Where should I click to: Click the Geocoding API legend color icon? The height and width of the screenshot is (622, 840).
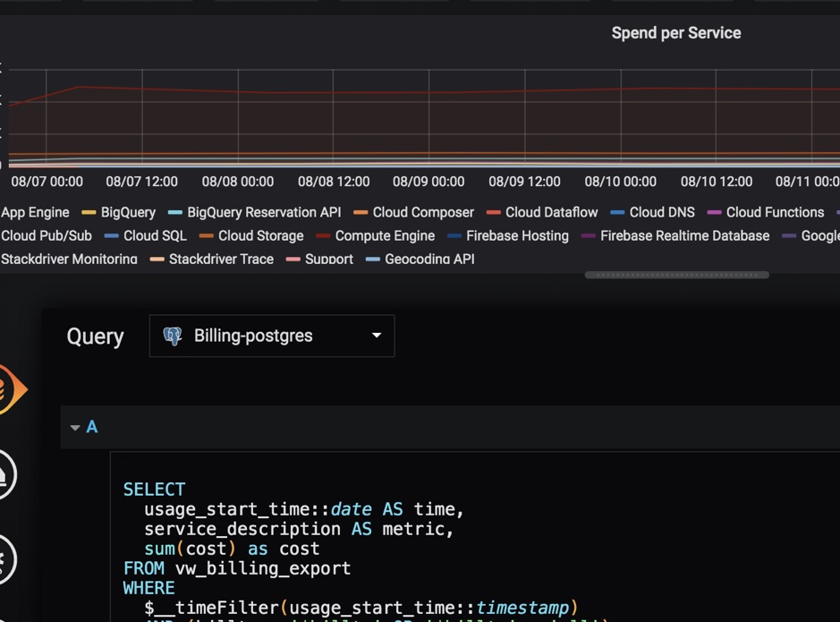pyautogui.click(x=372, y=260)
